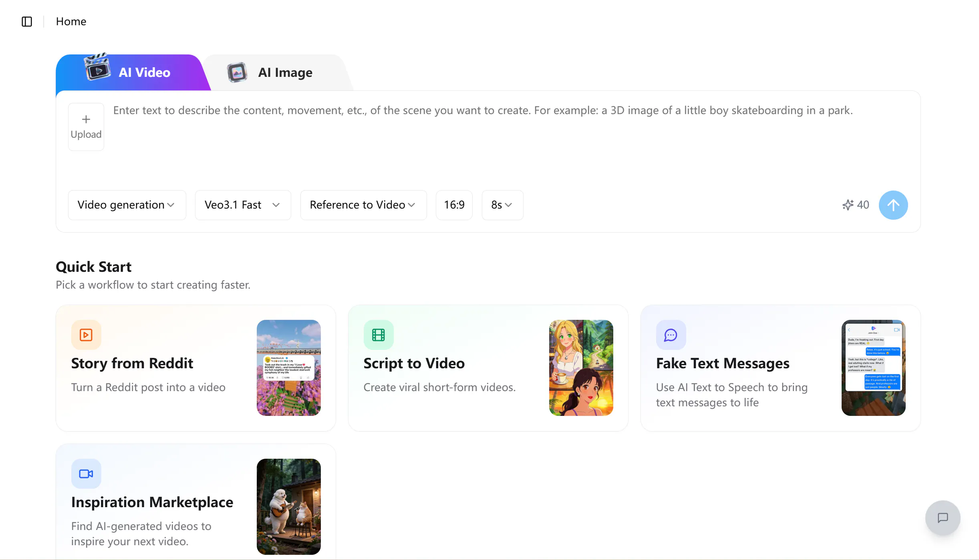Open the Inspiration Marketplace workflow

[x=196, y=502]
